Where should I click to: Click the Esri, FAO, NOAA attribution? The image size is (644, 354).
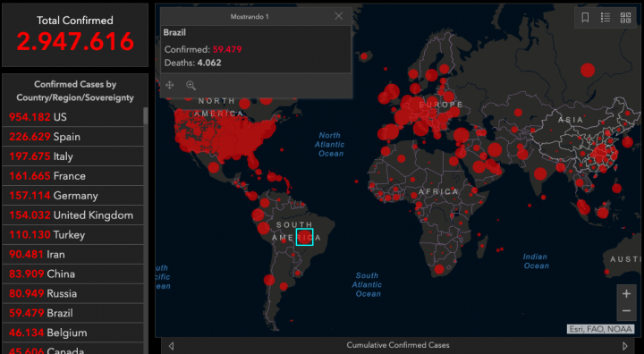tap(600, 329)
